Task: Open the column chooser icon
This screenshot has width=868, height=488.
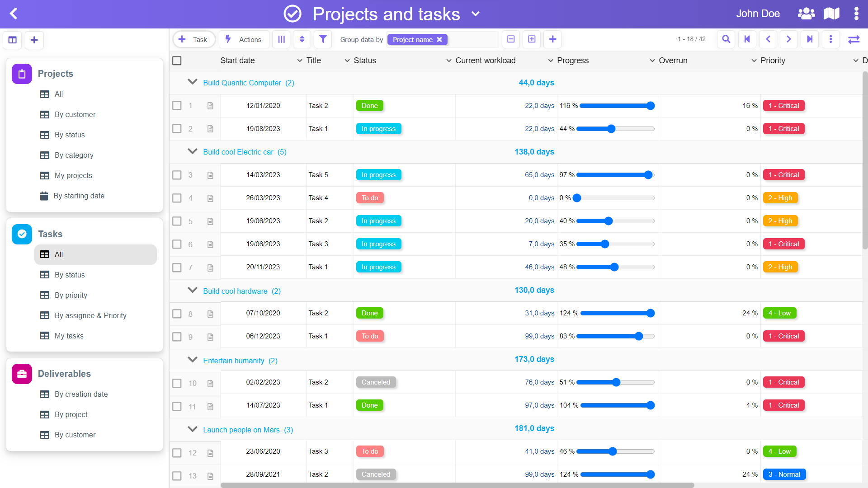Action: point(281,39)
